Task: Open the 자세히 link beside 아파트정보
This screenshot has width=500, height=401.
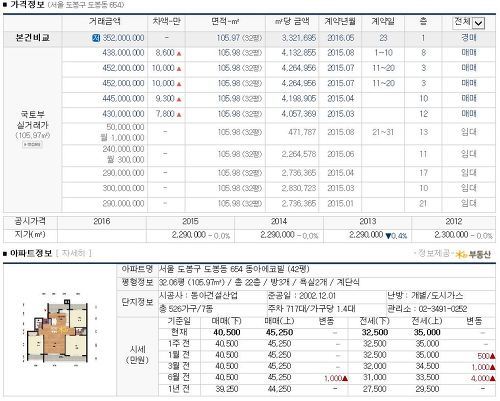Action: (74, 253)
